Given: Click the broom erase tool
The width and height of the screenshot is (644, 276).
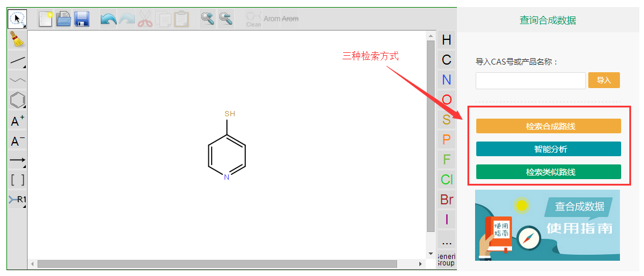Looking at the screenshot, I should pos(17,39).
